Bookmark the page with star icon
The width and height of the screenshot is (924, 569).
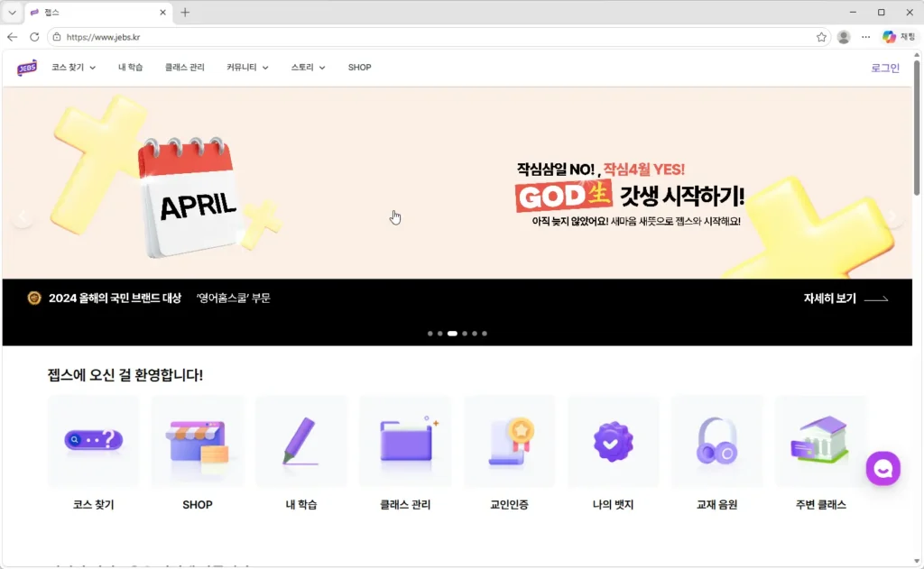coord(821,37)
